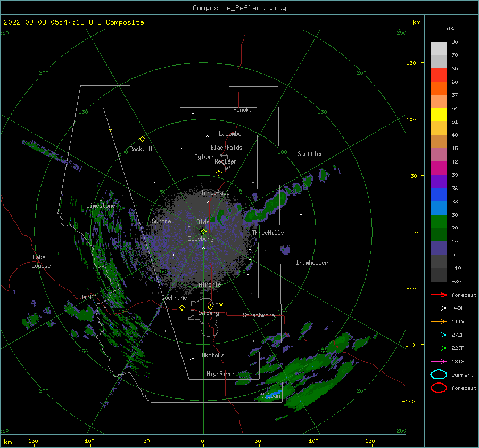Click the magenta 18TS arrow icon
This screenshot has width=479, height=448.
[439, 362]
